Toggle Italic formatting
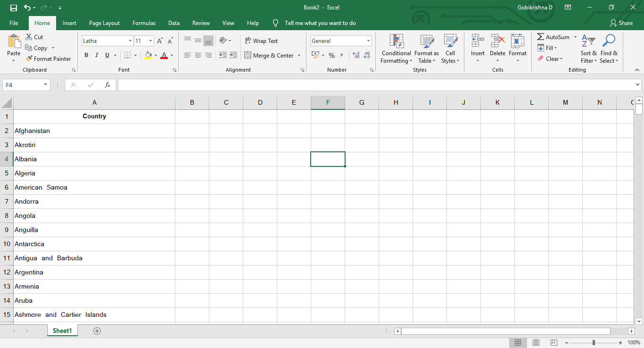The image size is (644, 348). [x=97, y=55]
